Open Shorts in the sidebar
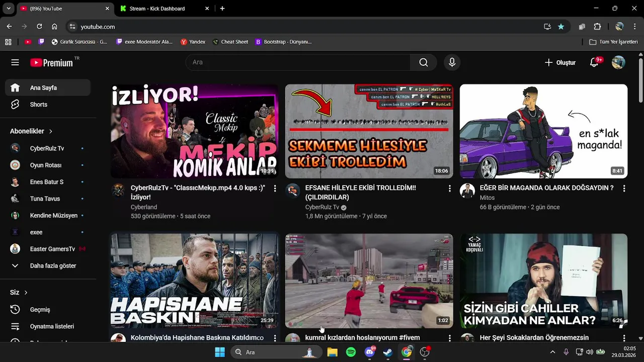 tap(48, 105)
